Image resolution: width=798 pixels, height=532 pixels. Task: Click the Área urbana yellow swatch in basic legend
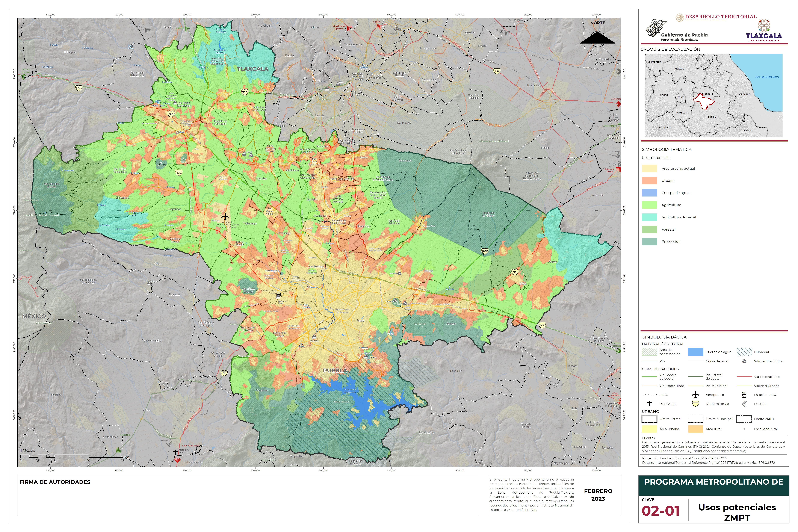(649, 429)
